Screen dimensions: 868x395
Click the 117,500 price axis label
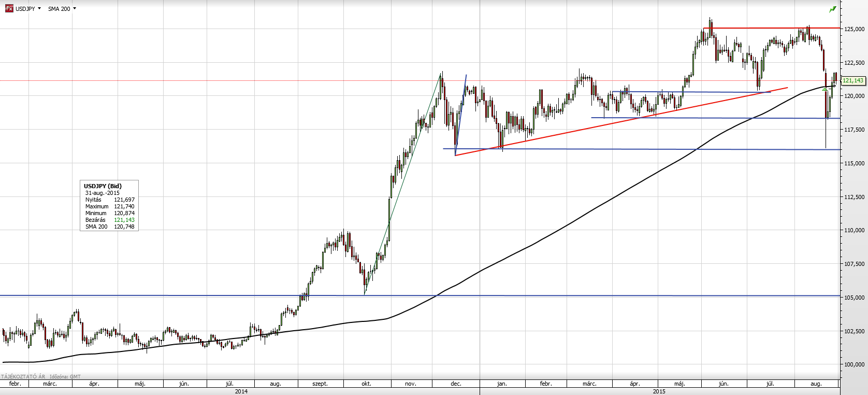[x=854, y=130]
